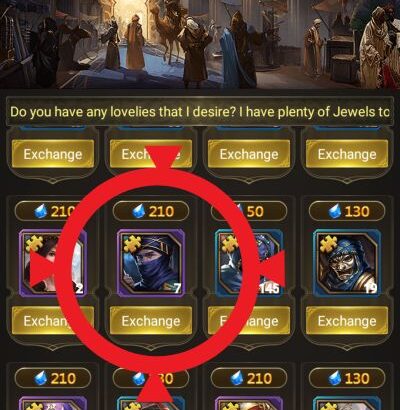This screenshot has height=410, width=400.
Task: Select the masked ninja hero shard showing 7
Action: click(151, 263)
